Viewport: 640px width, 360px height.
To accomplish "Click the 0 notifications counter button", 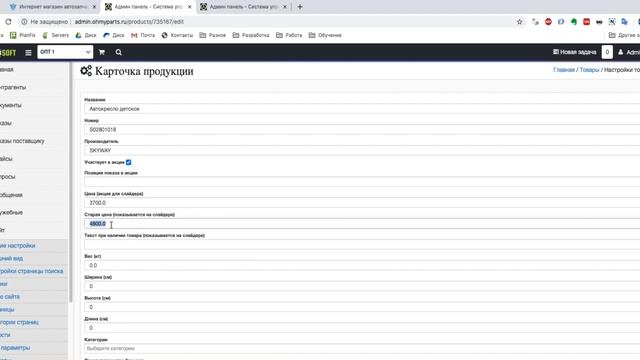I will click(607, 52).
